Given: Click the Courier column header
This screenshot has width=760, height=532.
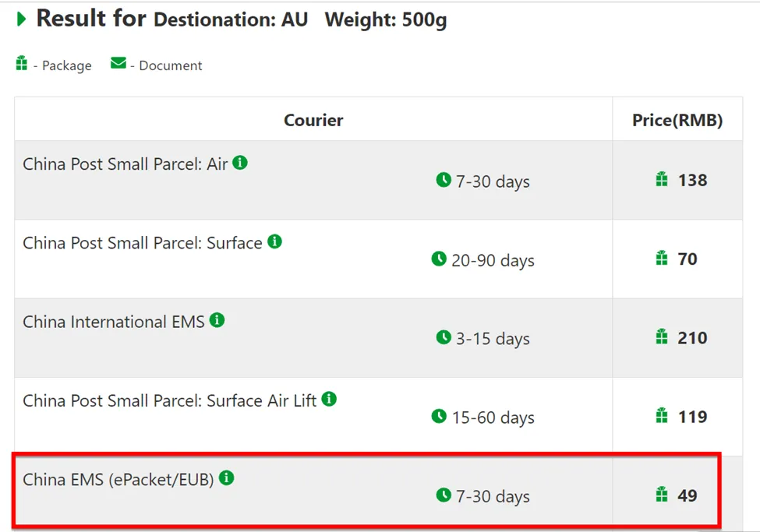Looking at the screenshot, I should pyautogui.click(x=313, y=120).
